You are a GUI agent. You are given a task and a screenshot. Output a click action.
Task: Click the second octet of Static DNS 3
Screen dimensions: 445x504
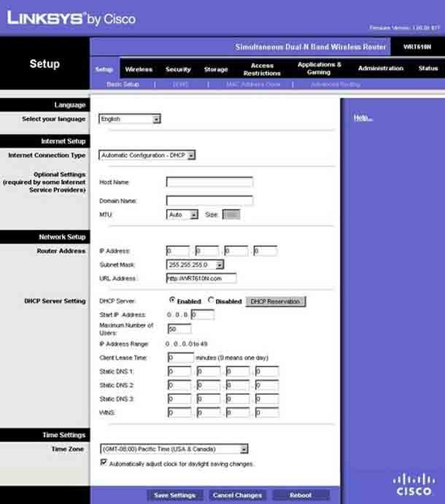209,399
